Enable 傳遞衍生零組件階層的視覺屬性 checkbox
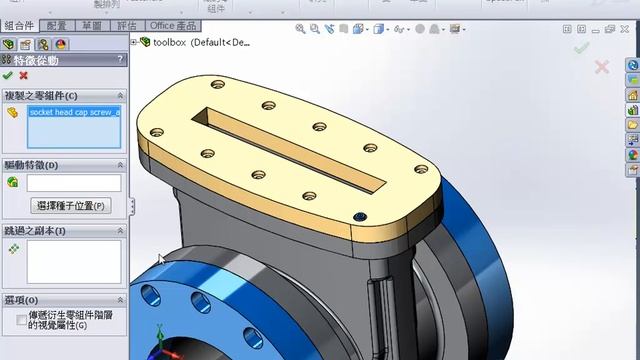Viewport: 640px width, 360px height. (x=21, y=320)
